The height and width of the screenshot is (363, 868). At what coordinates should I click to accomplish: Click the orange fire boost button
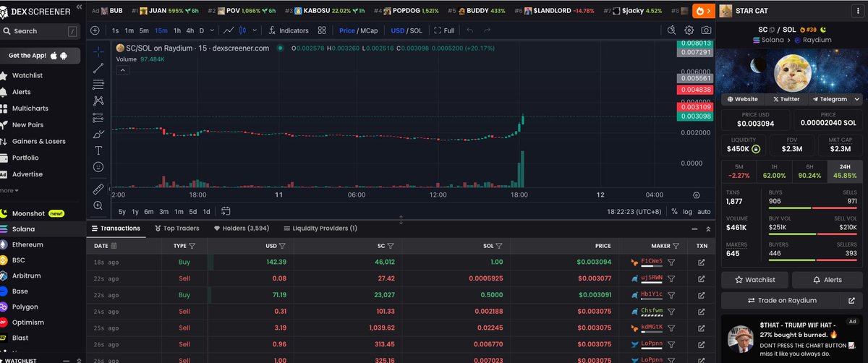coord(702,11)
